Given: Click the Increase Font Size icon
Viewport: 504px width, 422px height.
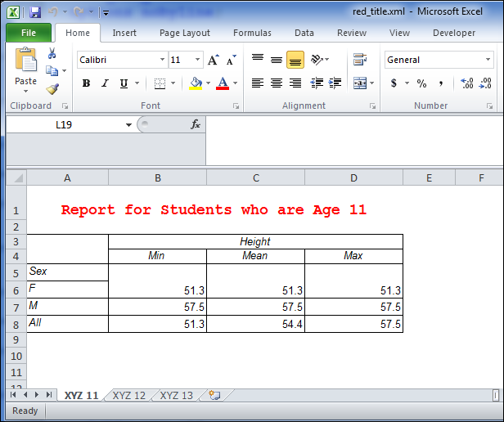Looking at the screenshot, I should [x=213, y=60].
